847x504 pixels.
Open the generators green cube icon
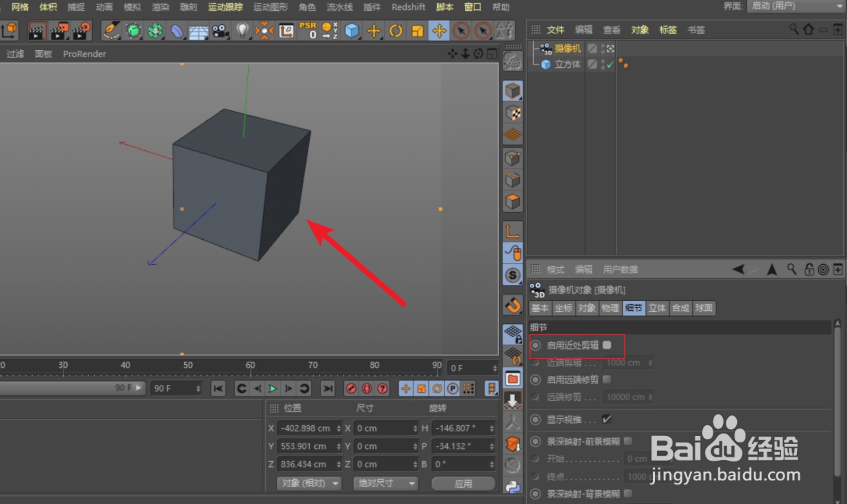tap(133, 31)
